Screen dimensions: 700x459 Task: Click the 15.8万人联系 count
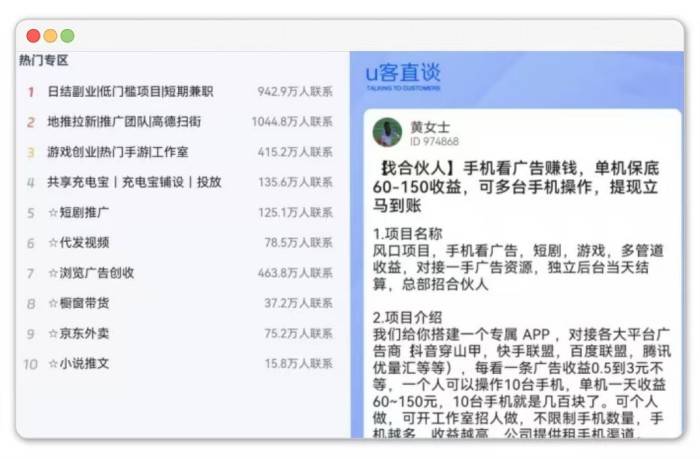(298, 363)
